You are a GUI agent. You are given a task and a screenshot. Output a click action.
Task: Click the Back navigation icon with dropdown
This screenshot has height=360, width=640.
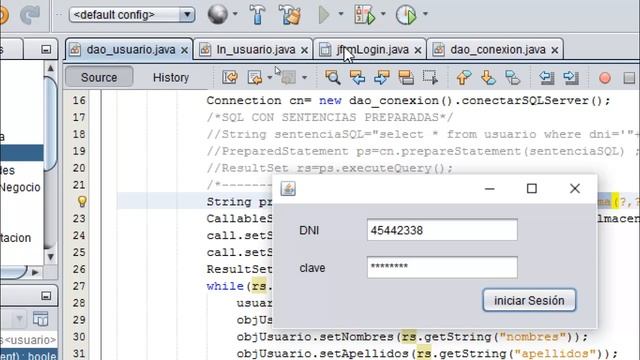tap(255, 77)
